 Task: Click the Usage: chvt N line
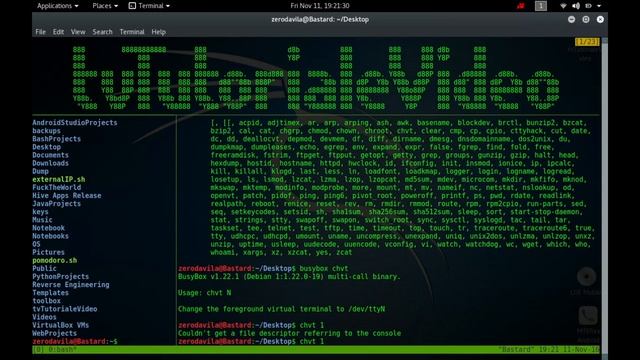point(204,293)
